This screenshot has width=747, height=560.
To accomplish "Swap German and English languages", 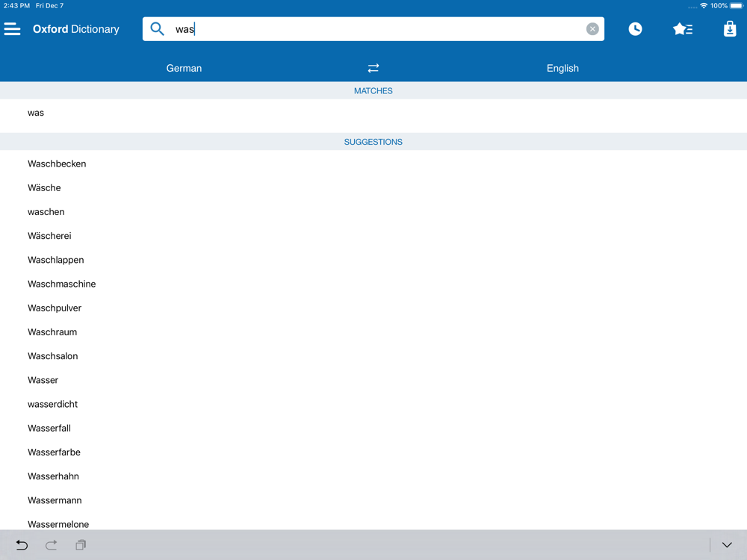I will tap(373, 68).
